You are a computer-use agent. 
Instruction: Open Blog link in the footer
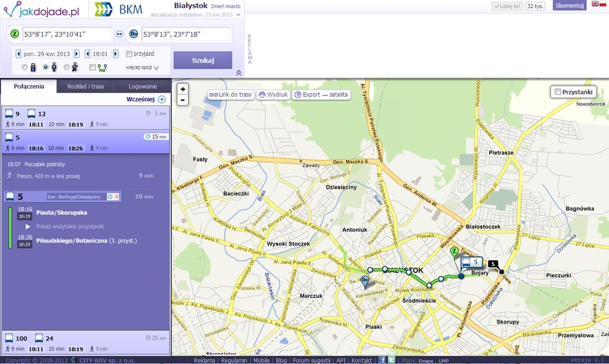(x=281, y=360)
